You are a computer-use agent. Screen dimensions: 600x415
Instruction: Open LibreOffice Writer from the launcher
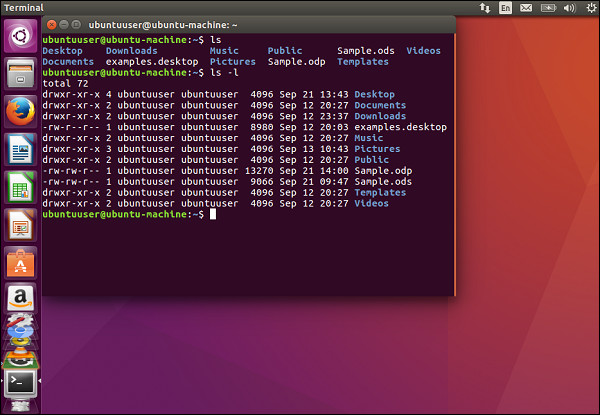point(20,150)
